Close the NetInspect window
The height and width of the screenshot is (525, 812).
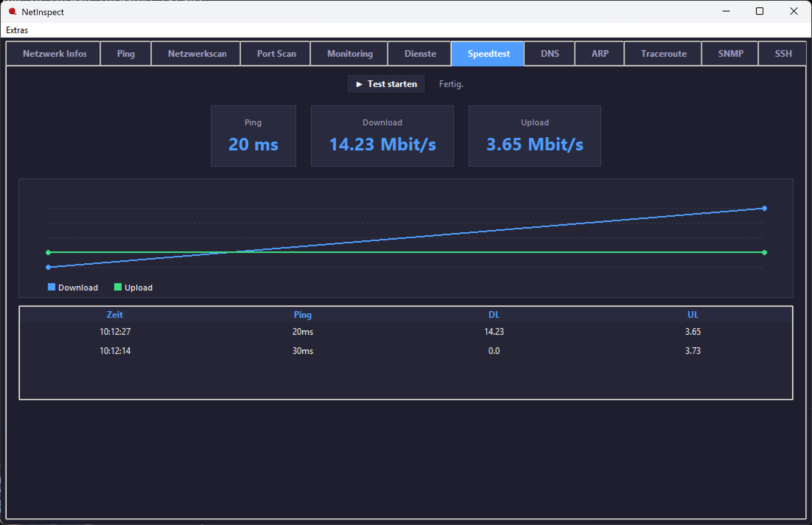[794, 11]
